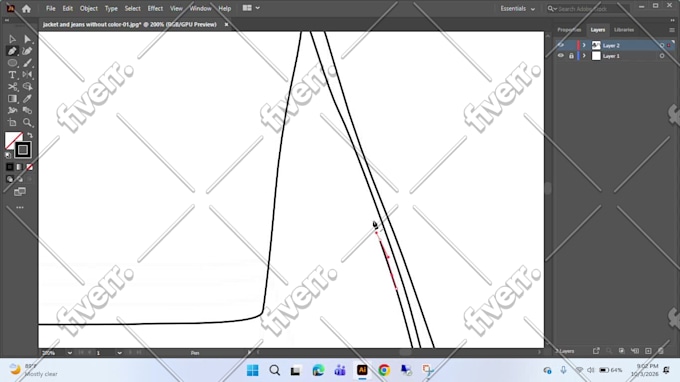Select the Gradient tool
680x382 pixels.
[12, 99]
